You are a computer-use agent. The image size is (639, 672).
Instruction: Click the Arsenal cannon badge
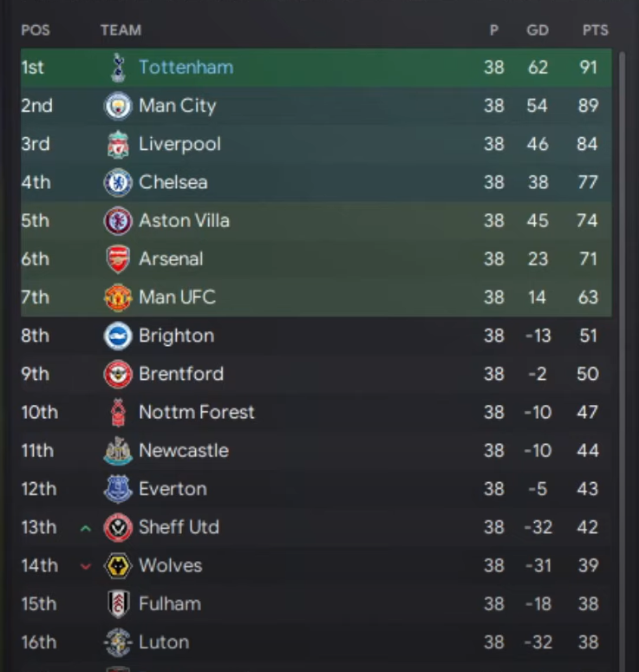(x=118, y=258)
